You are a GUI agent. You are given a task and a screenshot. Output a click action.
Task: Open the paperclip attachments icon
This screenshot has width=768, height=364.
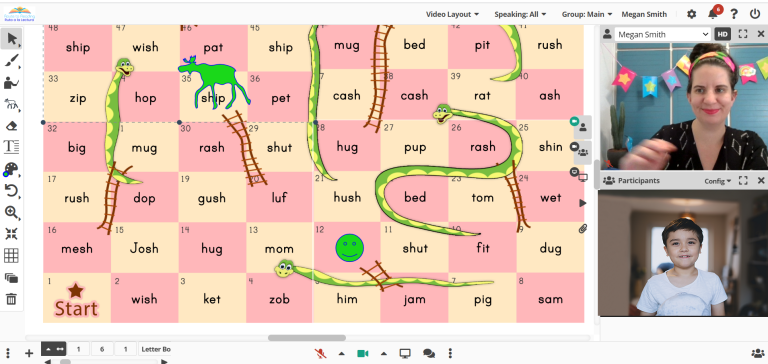point(582,228)
